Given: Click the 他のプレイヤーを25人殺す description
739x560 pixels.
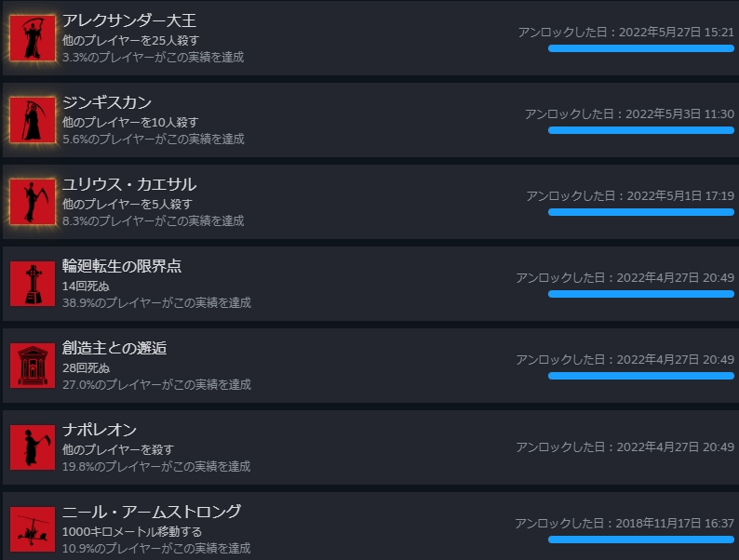Looking at the screenshot, I should 130,41.
